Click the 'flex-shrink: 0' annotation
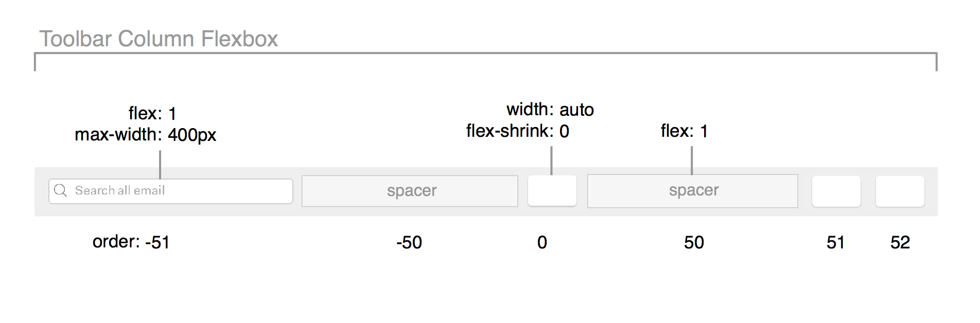The image size is (980, 323). (x=518, y=131)
